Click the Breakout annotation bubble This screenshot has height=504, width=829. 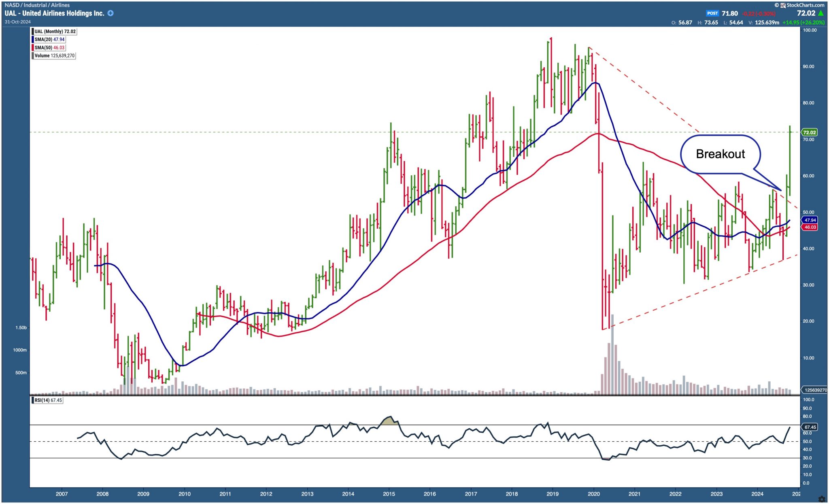coord(721,154)
